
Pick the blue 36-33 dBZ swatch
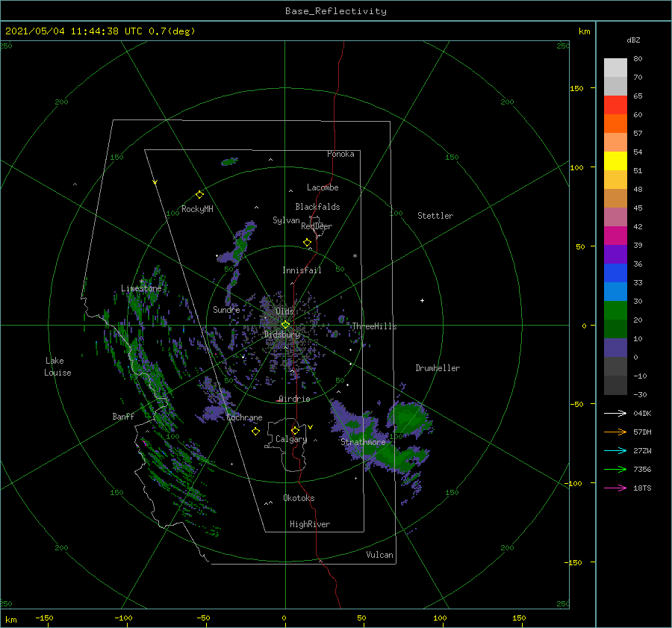point(615,273)
